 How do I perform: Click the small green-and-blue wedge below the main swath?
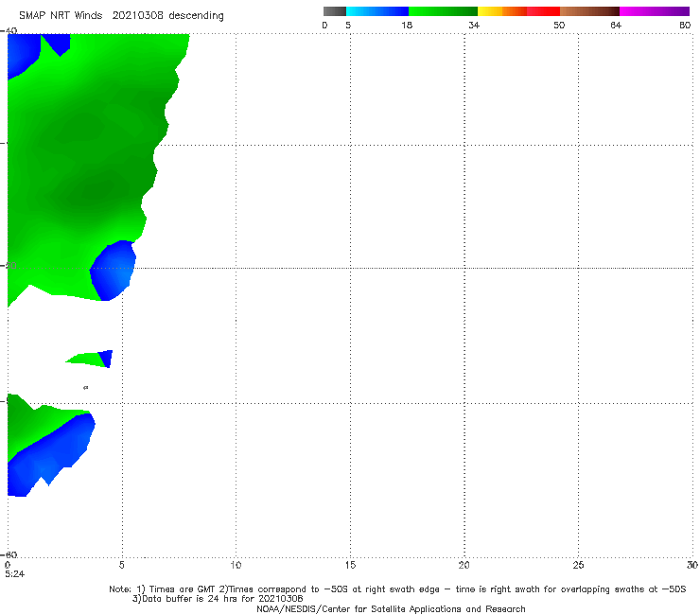89,360
